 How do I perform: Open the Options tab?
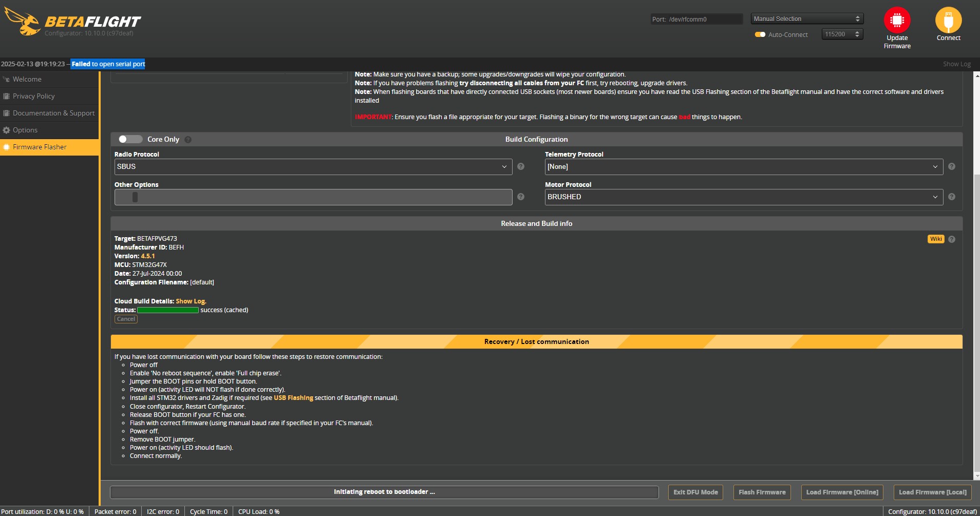pyautogui.click(x=49, y=130)
